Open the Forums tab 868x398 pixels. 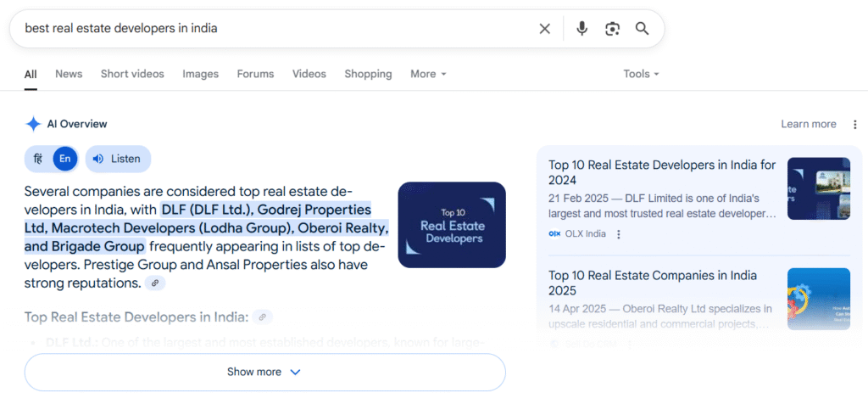(x=255, y=74)
